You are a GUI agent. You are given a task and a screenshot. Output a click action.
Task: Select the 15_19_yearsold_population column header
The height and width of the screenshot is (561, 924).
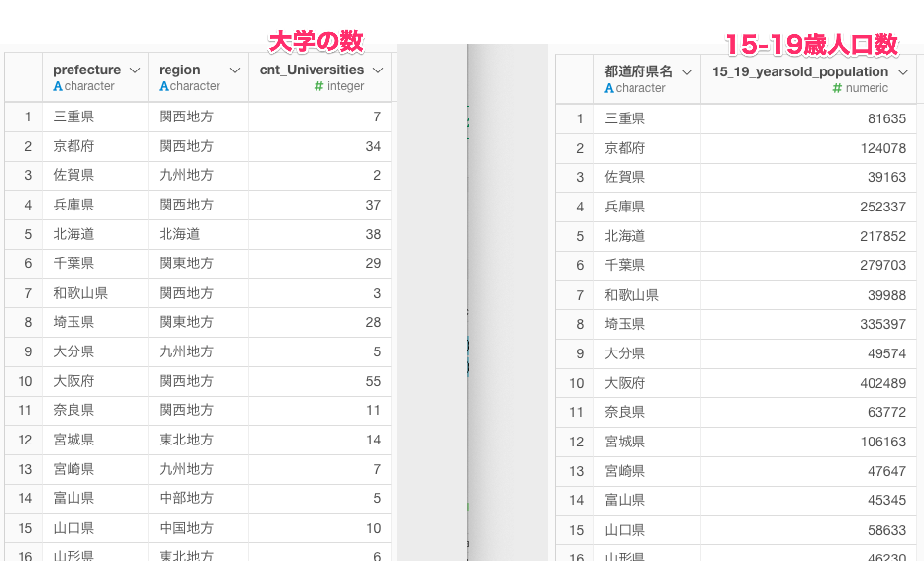(808, 79)
